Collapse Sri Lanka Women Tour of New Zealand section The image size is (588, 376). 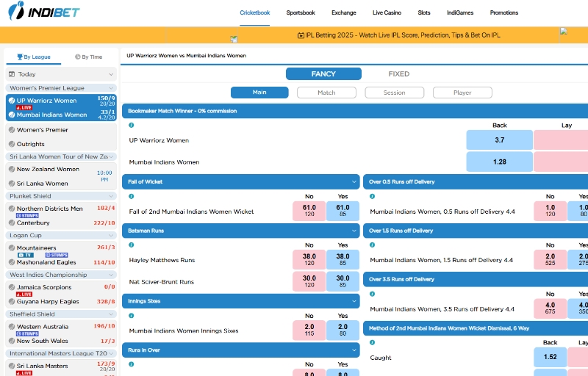coord(111,156)
